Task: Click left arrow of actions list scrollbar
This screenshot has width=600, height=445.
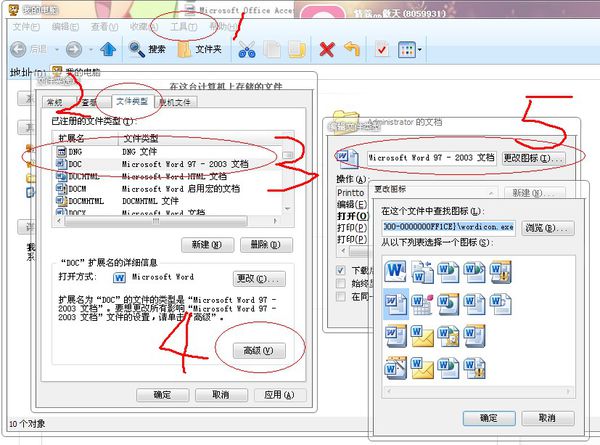Action: 343,251
